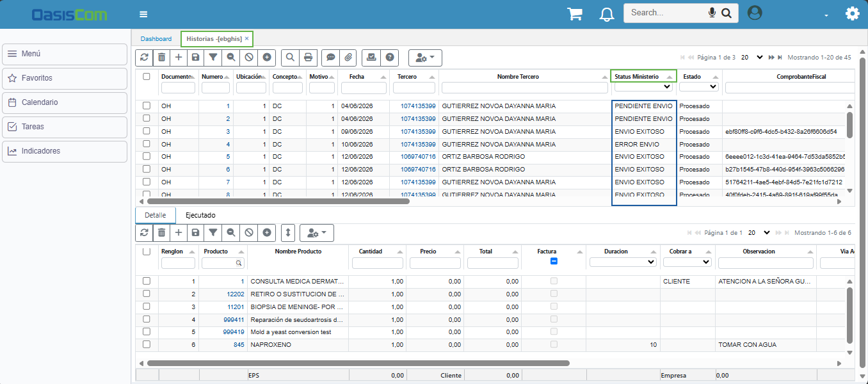The image size is (868, 384).
Task: Tick the select-all checkbox in Historias grid
Action: 147,76
